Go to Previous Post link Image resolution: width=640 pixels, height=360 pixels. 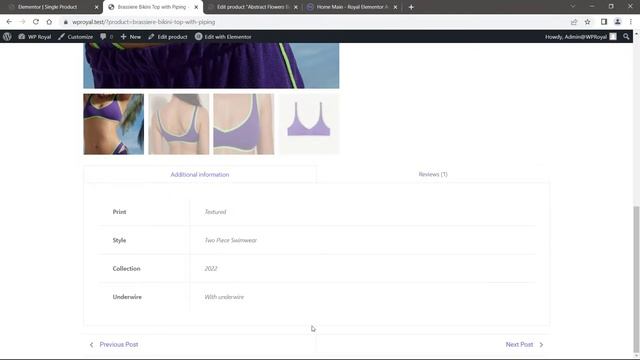(x=119, y=344)
